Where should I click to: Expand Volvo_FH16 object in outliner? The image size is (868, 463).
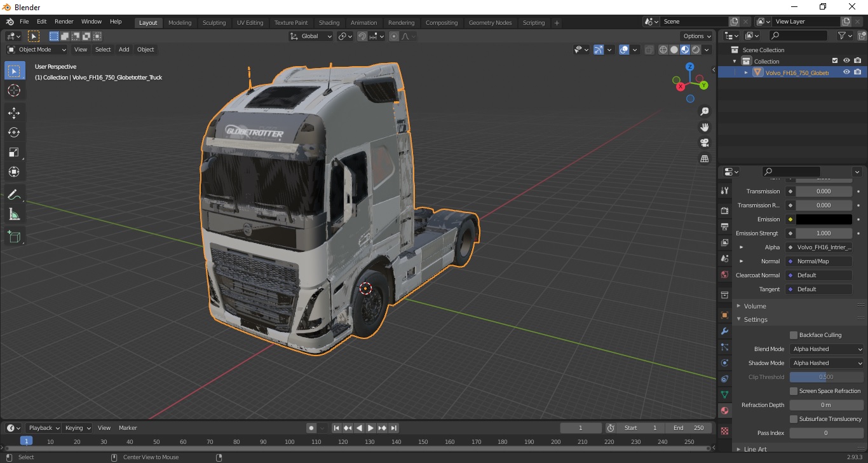coord(746,73)
